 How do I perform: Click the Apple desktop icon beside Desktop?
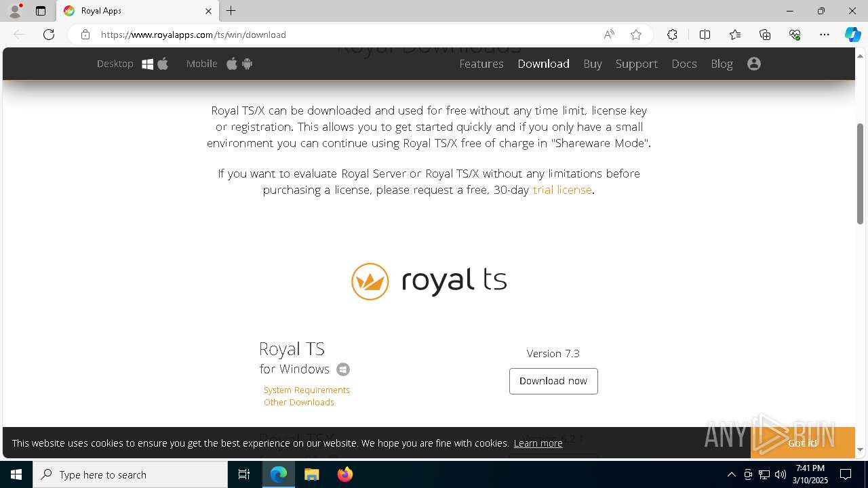(163, 64)
